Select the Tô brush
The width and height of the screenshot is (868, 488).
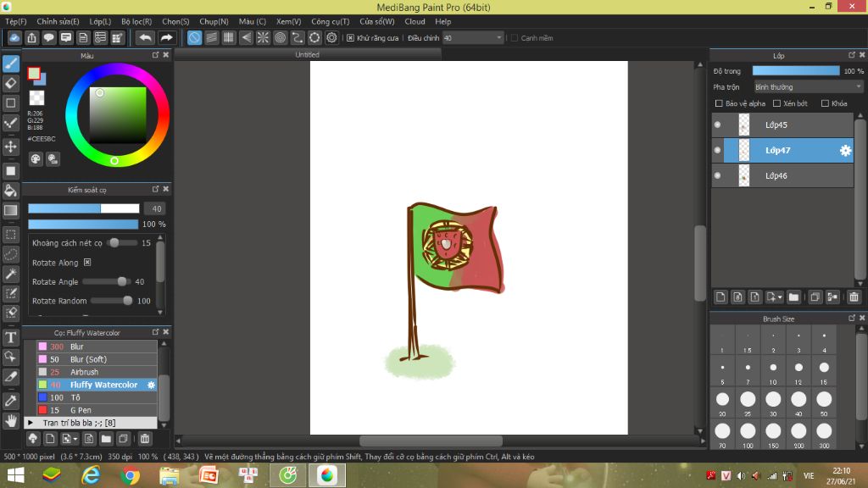click(x=97, y=397)
